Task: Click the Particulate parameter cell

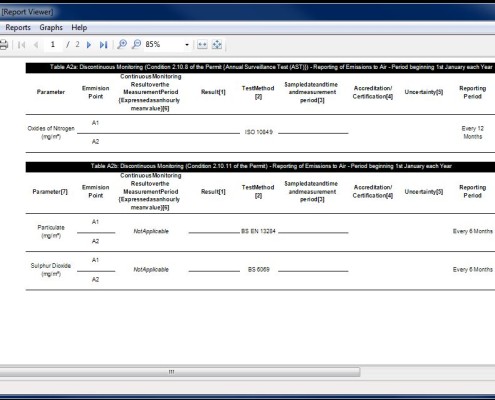Action: (x=51, y=232)
